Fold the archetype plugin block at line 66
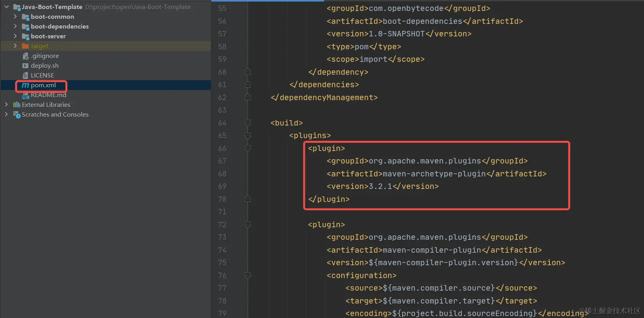The image size is (644, 318). (248, 148)
